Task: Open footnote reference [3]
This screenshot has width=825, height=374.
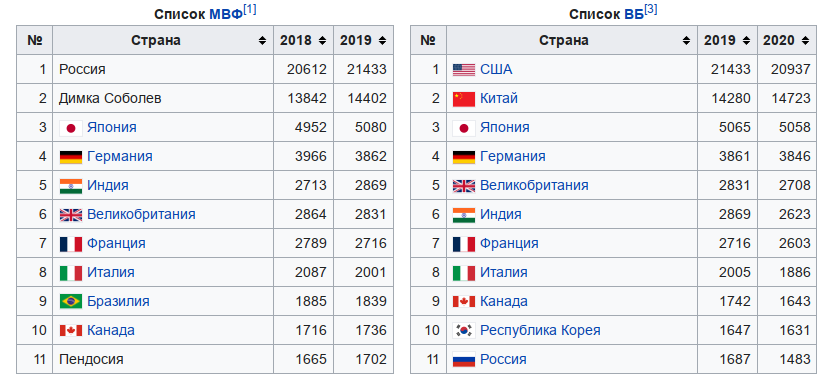Action: tap(650, 9)
